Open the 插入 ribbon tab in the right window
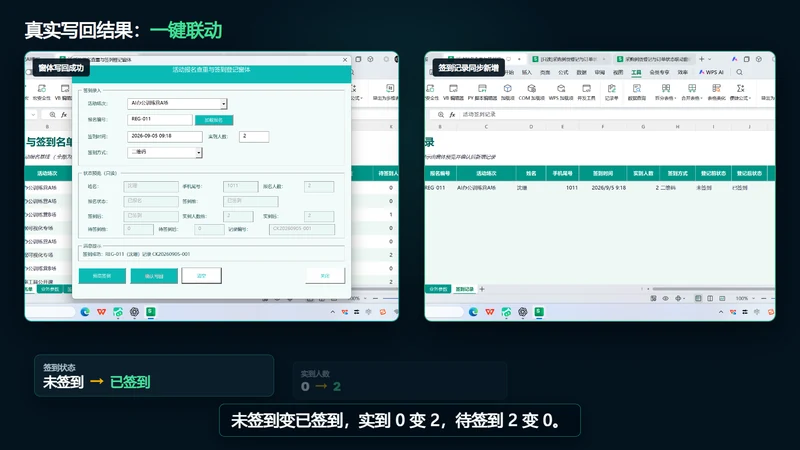The image size is (800, 450). pos(527,72)
